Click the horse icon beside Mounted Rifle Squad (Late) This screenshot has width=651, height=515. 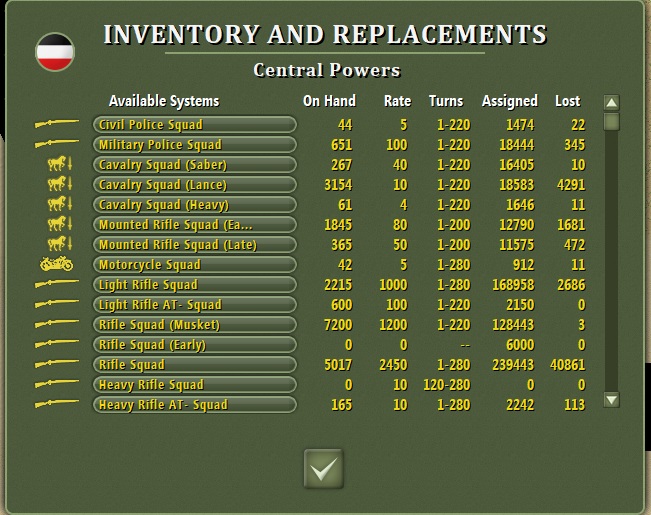click(x=60, y=243)
